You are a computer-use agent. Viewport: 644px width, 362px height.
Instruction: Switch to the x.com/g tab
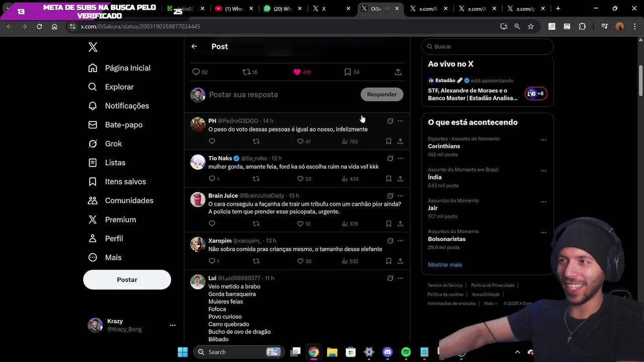pos(525,9)
